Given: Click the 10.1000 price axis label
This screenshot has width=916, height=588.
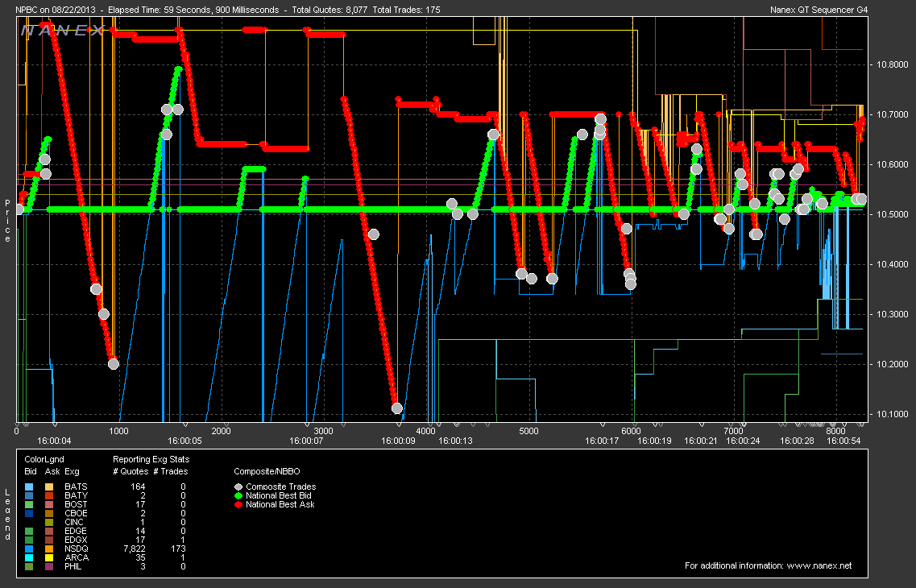Looking at the screenshot, I should pyautogui.click(x=892, y=414).
